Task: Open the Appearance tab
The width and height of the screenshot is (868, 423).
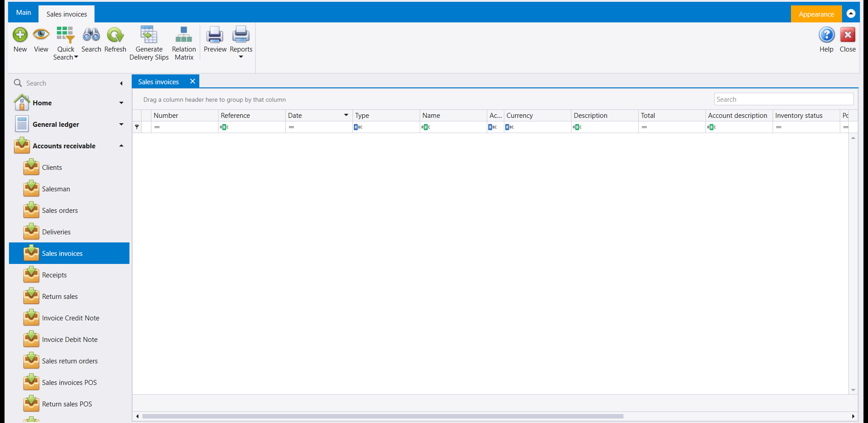Action: (816, 14)
